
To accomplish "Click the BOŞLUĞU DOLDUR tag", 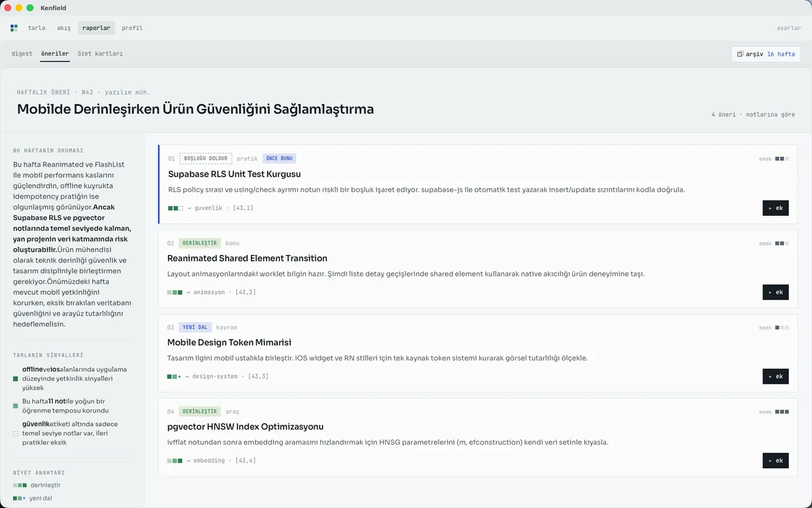I will (x=206, y=159).
